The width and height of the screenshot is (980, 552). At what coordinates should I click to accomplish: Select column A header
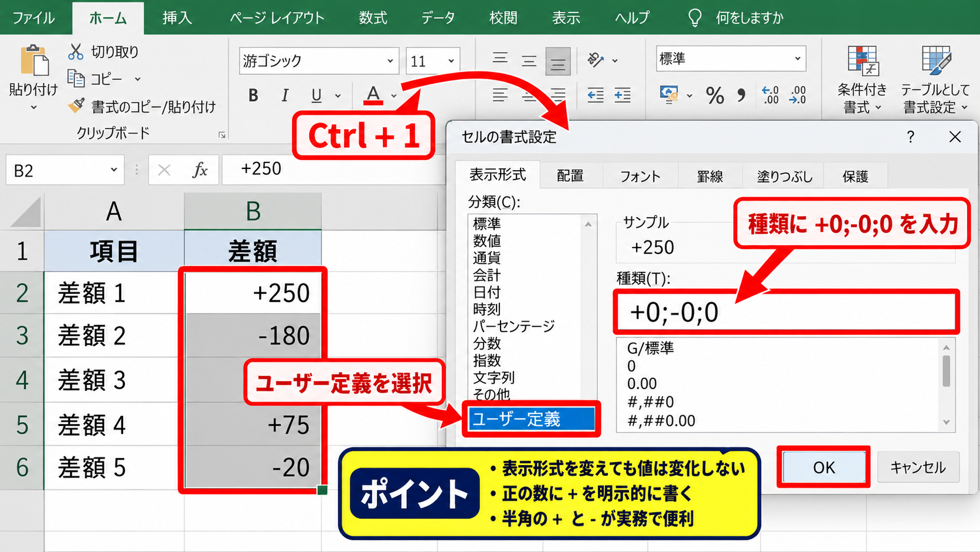tap(114, 211)
